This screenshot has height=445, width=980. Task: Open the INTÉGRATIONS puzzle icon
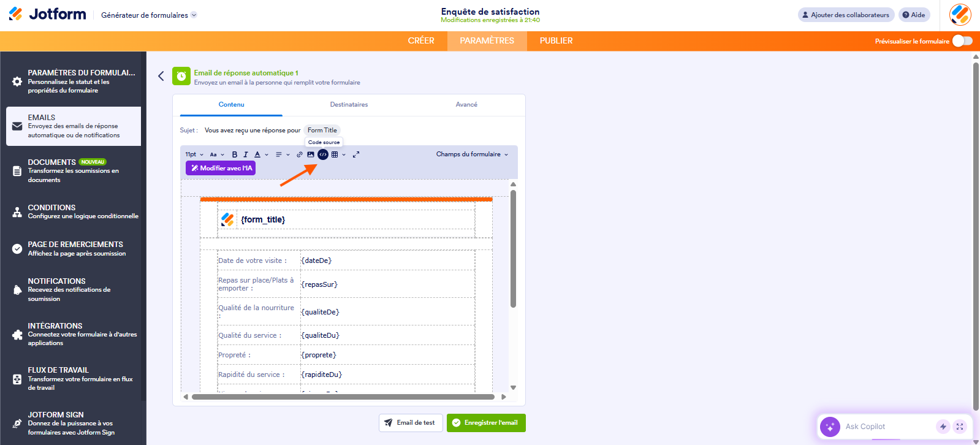[x=17, y=335]
